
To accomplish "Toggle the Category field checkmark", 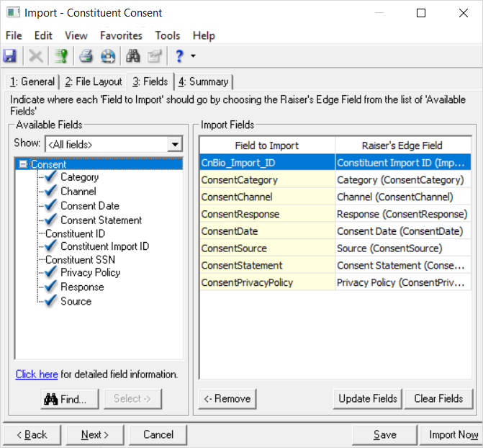I will 50,177.
